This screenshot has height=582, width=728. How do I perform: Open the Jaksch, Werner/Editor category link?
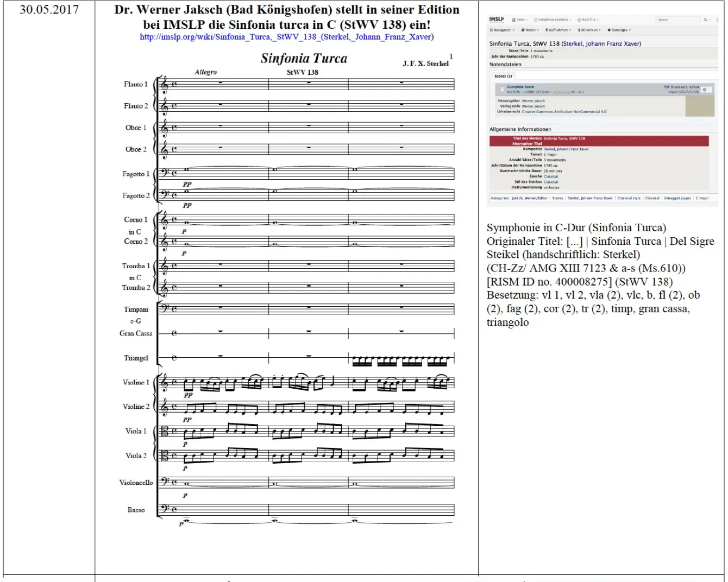[530, 198]
